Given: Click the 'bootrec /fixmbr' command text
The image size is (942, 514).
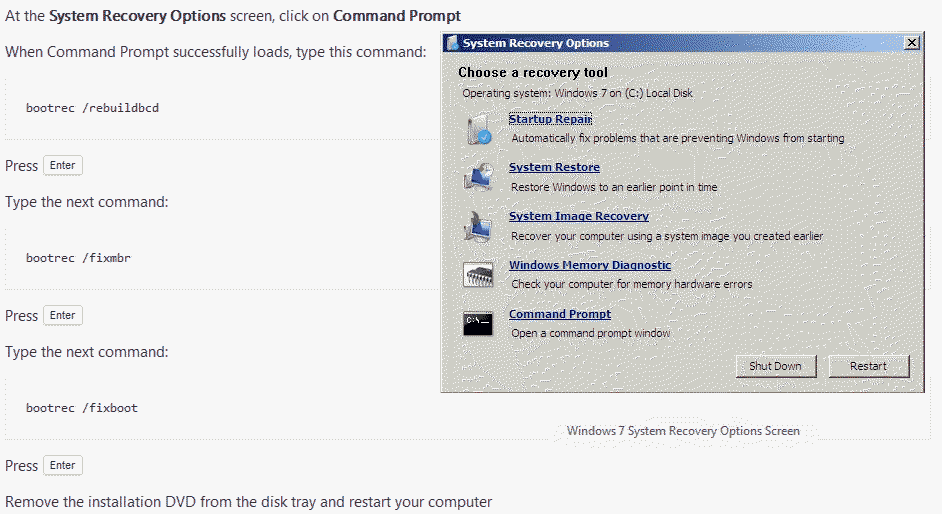Looking at the screenshot, I should 78,258.
